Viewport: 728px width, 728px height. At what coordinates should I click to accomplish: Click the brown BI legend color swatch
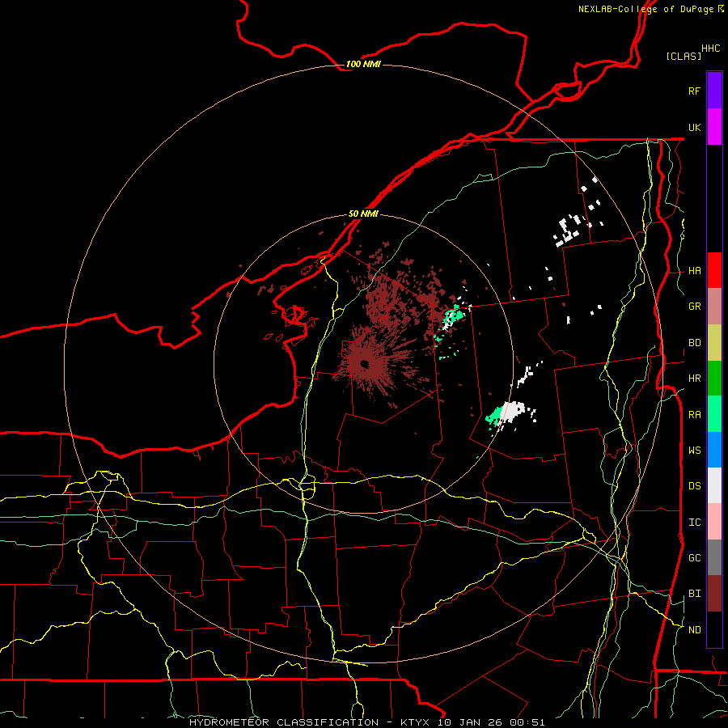(714, 594)
